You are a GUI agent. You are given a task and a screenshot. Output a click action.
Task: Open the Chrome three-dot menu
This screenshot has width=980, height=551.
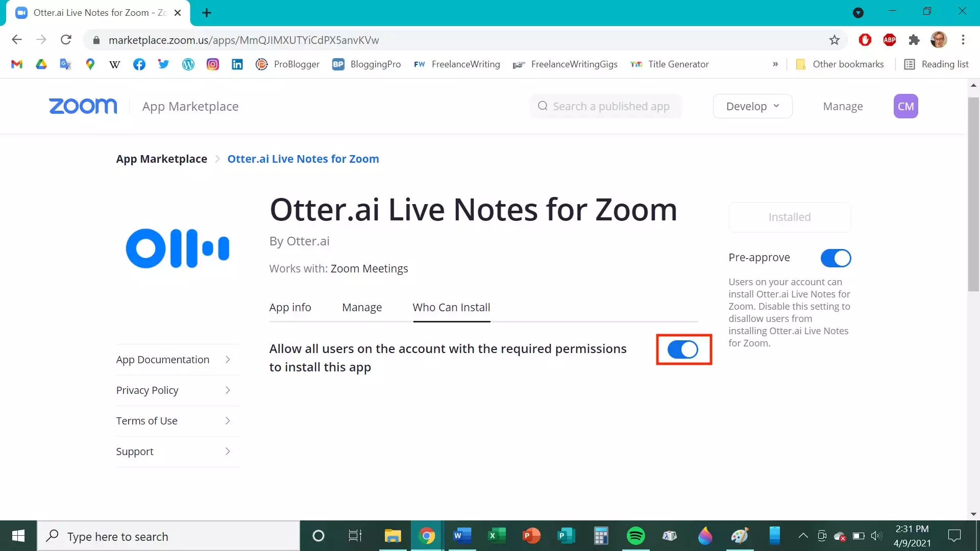click(963, 40)
